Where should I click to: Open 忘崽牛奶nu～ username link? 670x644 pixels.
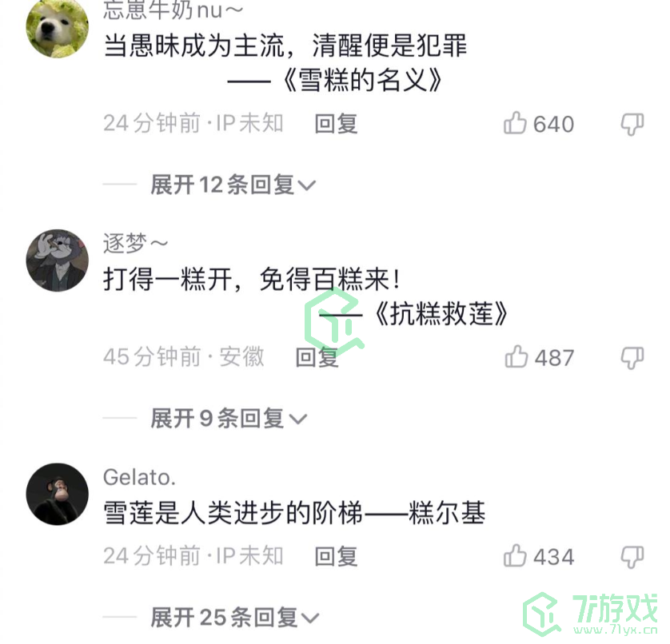tap(173, 10)
